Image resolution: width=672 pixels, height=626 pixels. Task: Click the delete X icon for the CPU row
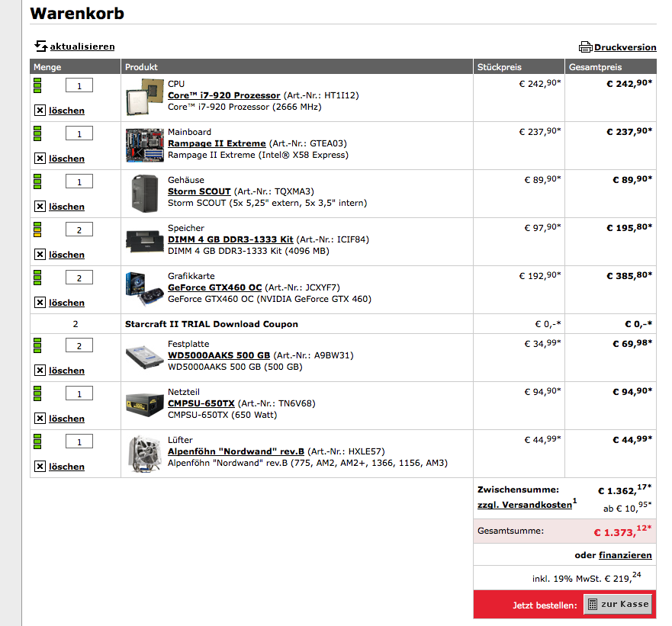(x=40, y=111)
